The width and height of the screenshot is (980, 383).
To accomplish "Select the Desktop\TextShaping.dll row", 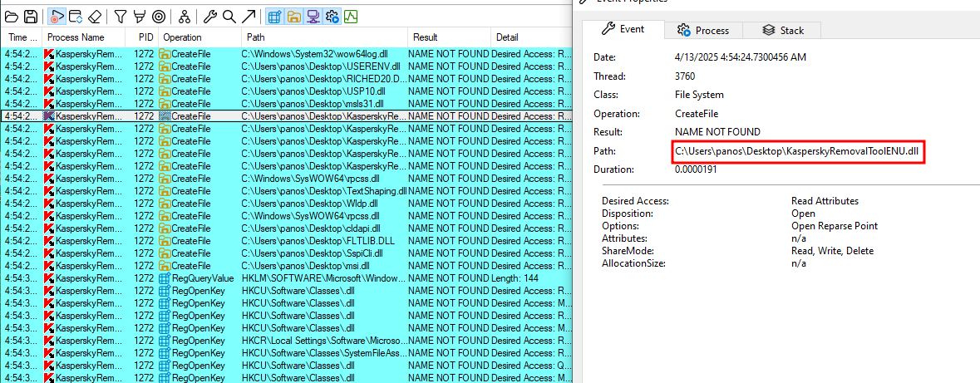I will tap(286, 190).
